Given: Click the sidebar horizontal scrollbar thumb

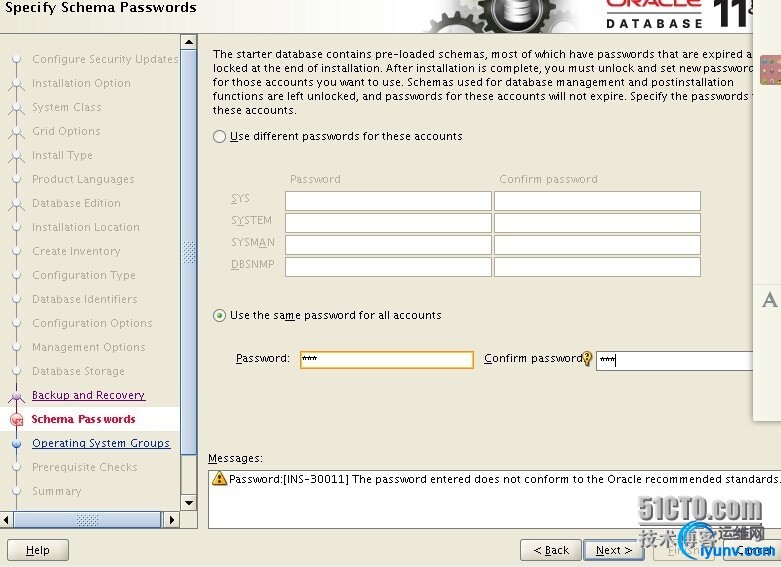Looking at the screenshot, I should pos(87,520).
